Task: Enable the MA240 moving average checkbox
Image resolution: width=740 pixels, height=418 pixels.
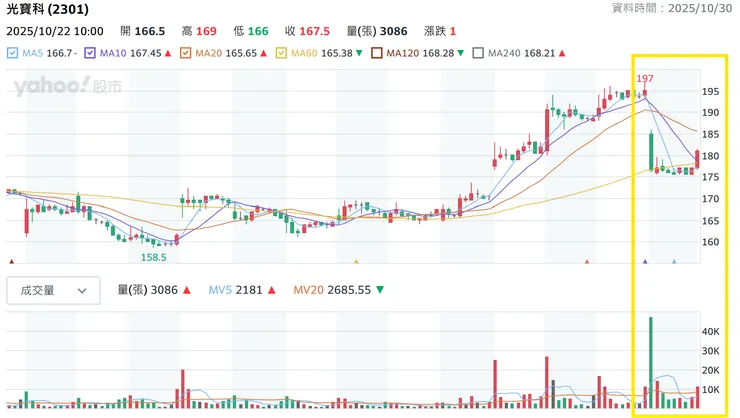Action: (478, 53)
